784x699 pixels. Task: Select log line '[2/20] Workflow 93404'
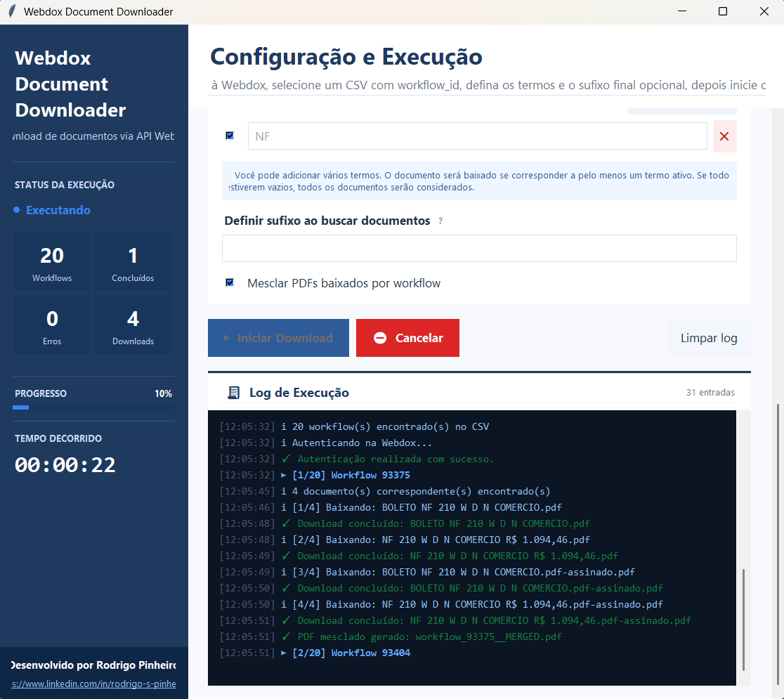tap(351, 653)
